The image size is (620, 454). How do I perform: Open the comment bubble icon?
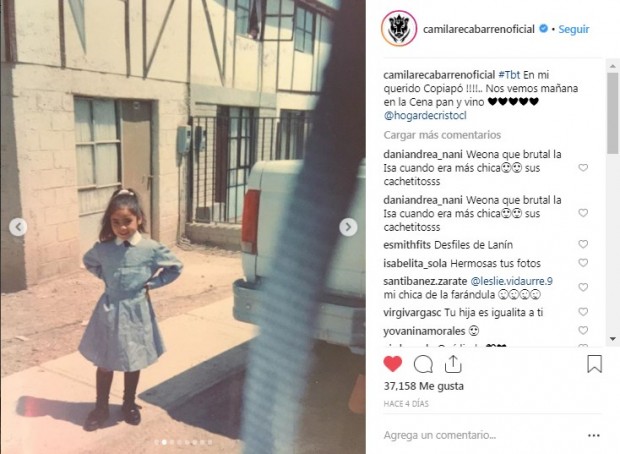pos(423,364)
